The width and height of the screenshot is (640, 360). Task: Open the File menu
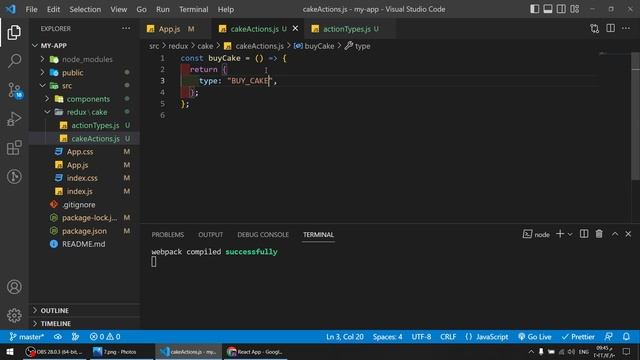31,9
